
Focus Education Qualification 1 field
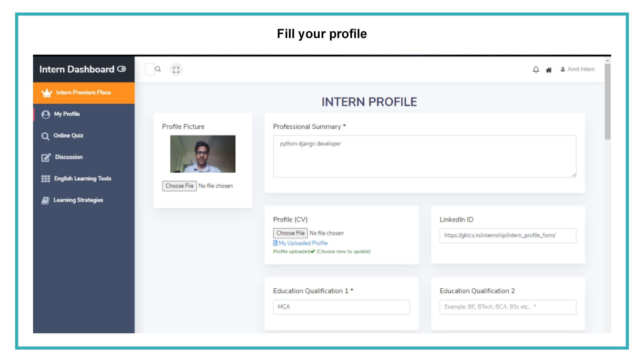342,307
